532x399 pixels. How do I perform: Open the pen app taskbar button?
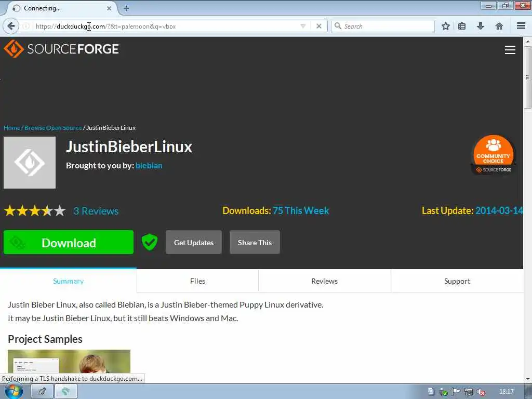coord(42,392)
